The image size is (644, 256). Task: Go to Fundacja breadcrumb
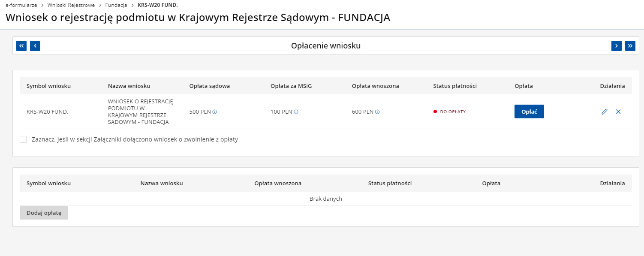[116, 5]
